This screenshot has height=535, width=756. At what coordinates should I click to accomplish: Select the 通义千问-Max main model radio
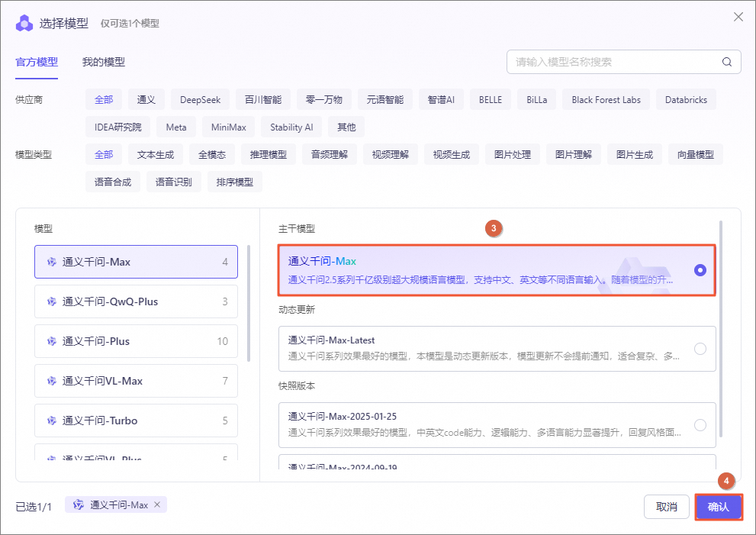[x=700, y=270]
